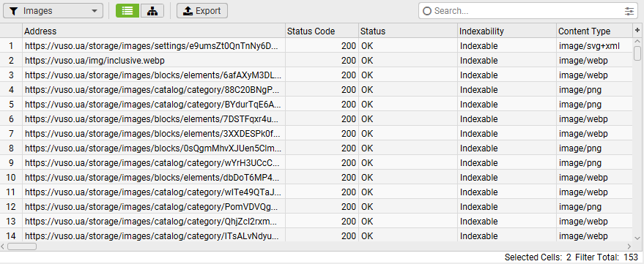Click image/png cell in row 12
644x264 pixels.
tap(594, 207)
